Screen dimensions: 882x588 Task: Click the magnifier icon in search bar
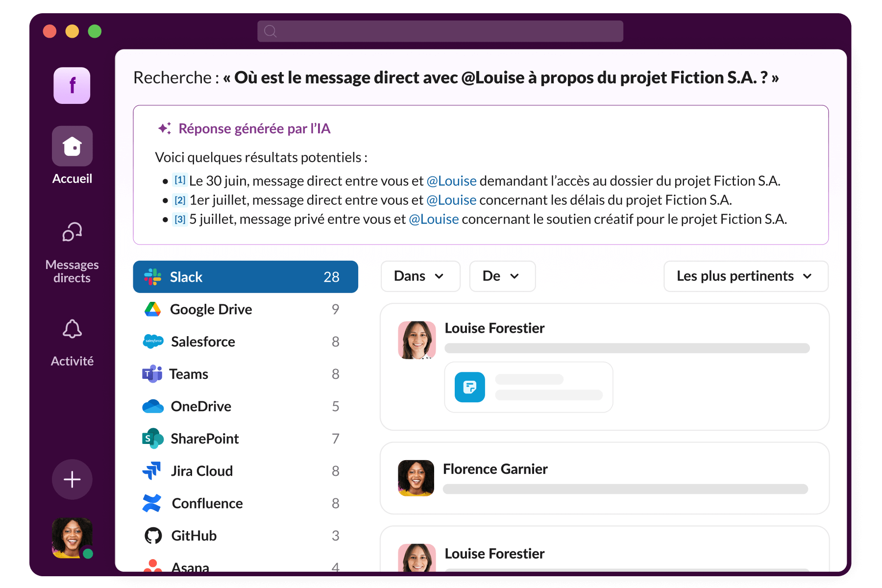pos(270,31)
